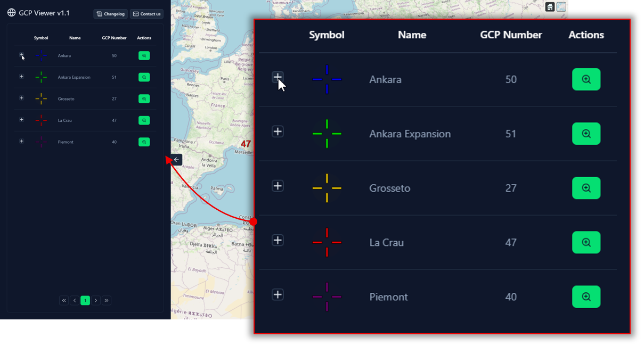This screenshot has width=644, height=346.
Task: Expand the Grosseto row in sidebar
Action: pyautogui.click(x=21, y=98)
